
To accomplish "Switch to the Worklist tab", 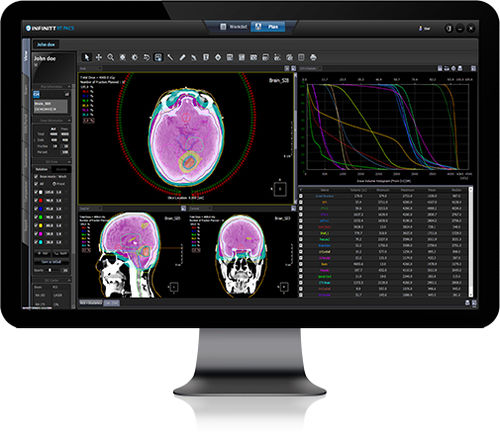I will [x=234, y=27].
